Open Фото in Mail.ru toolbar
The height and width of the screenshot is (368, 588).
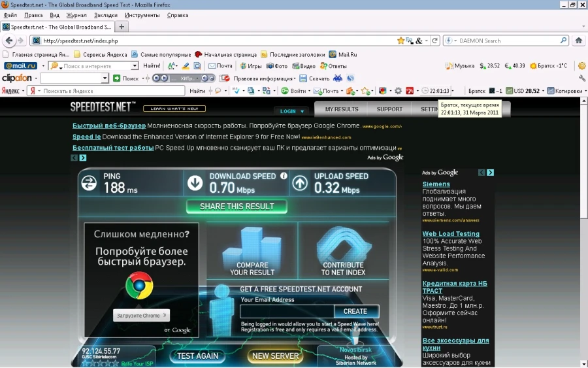click(x=277, y=66)
